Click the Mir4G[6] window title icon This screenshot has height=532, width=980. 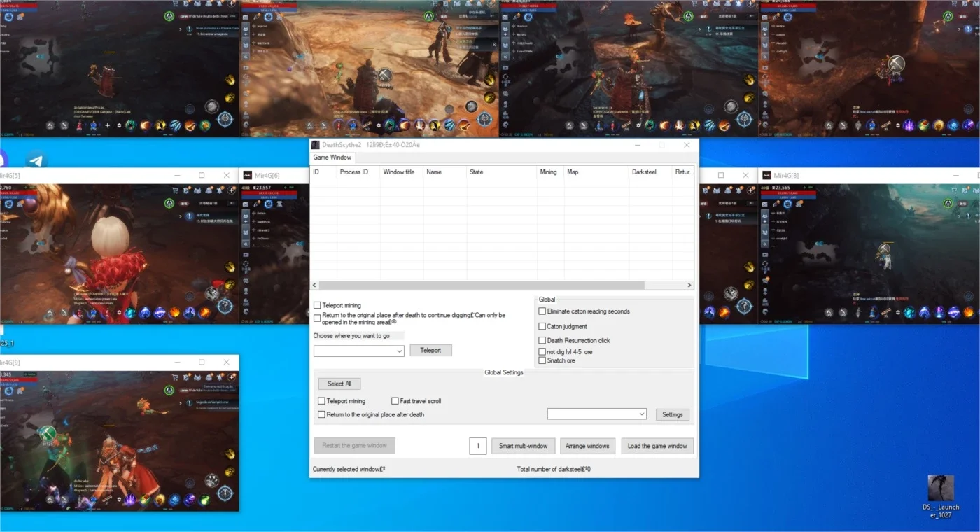pos(246,175)
